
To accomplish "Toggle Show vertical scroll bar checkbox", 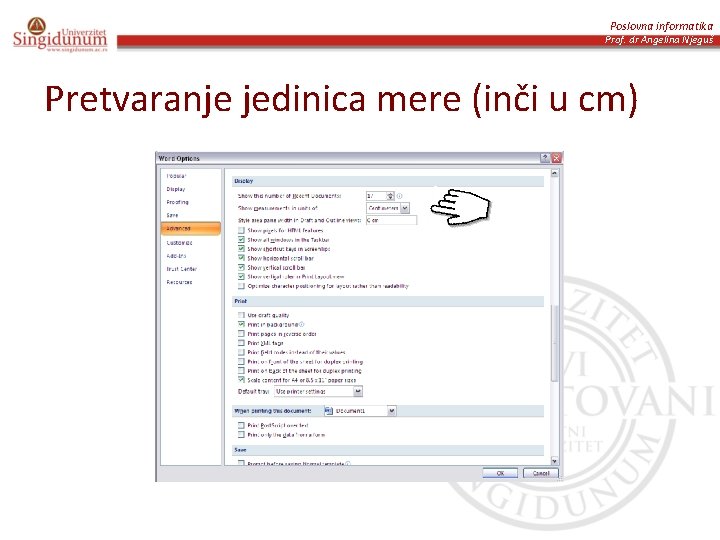I will 241,267.
